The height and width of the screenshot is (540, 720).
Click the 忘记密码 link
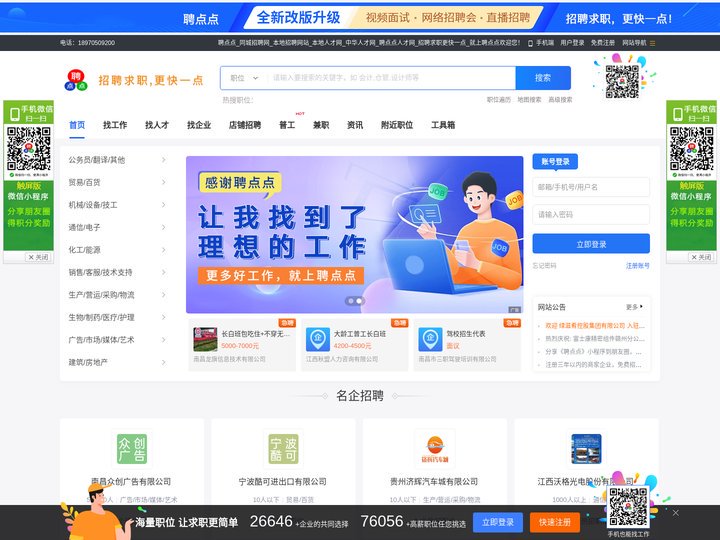[x=544, y=265]
